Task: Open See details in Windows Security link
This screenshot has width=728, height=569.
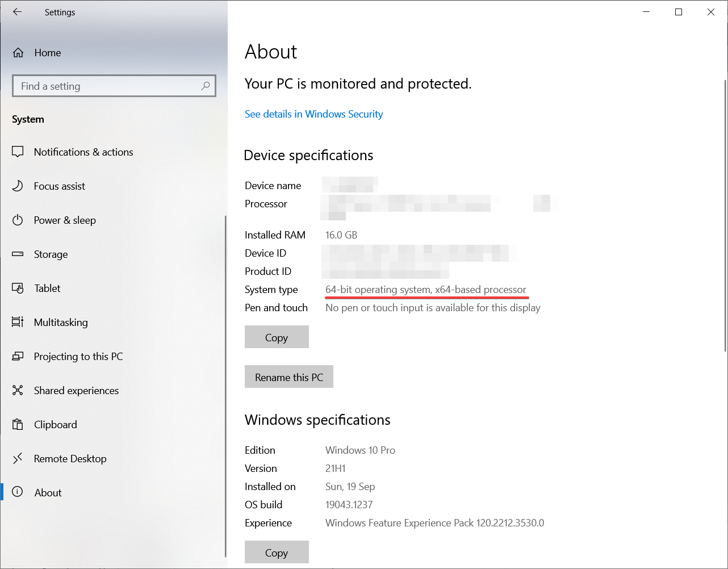Action: coord(313,114)
